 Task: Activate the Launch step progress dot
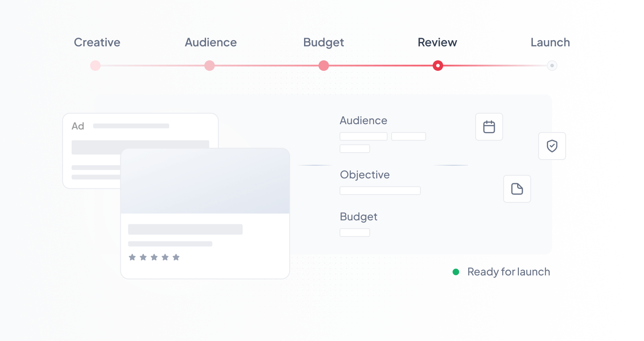pos(552,66)
